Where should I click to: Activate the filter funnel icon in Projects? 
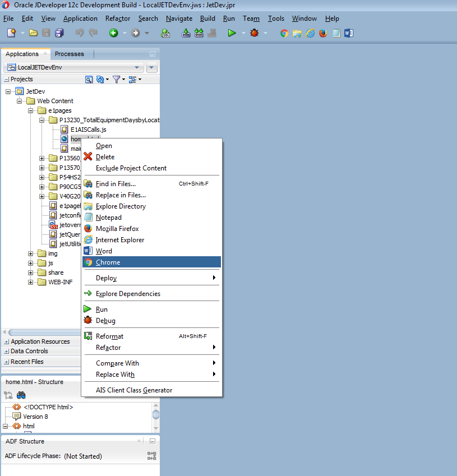[x=117, y=79]
